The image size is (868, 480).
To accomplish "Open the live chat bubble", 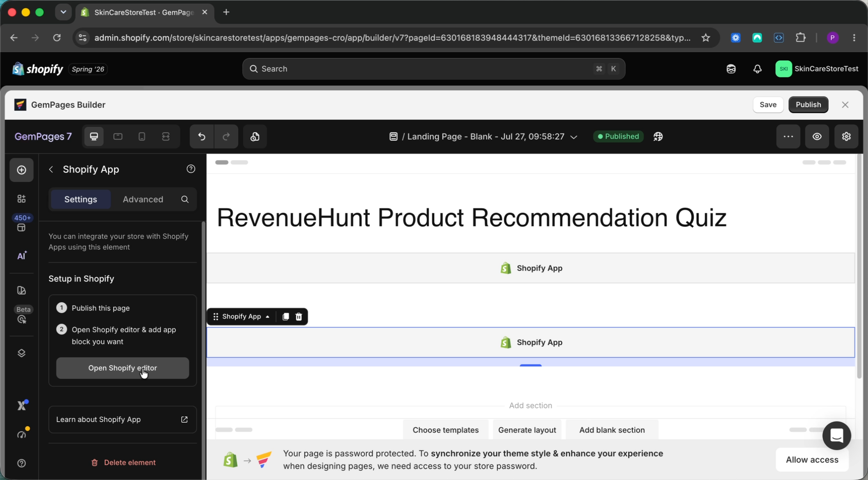I will 836,436.
